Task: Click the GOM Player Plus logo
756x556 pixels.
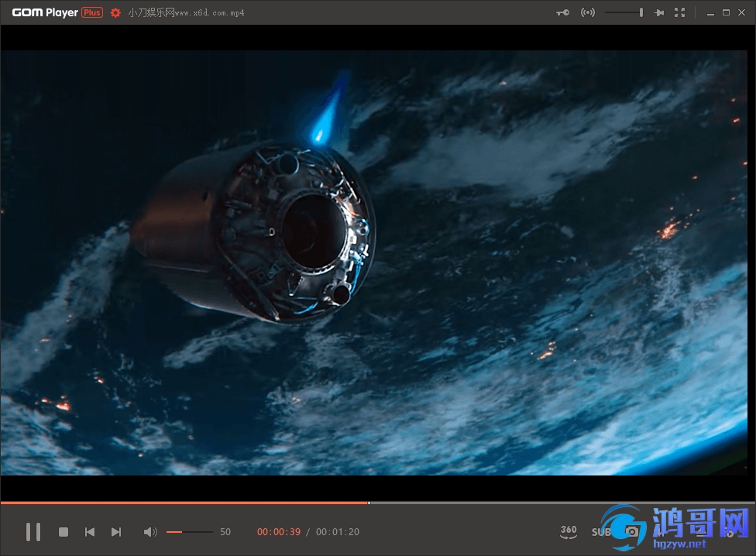Action: 57,12
